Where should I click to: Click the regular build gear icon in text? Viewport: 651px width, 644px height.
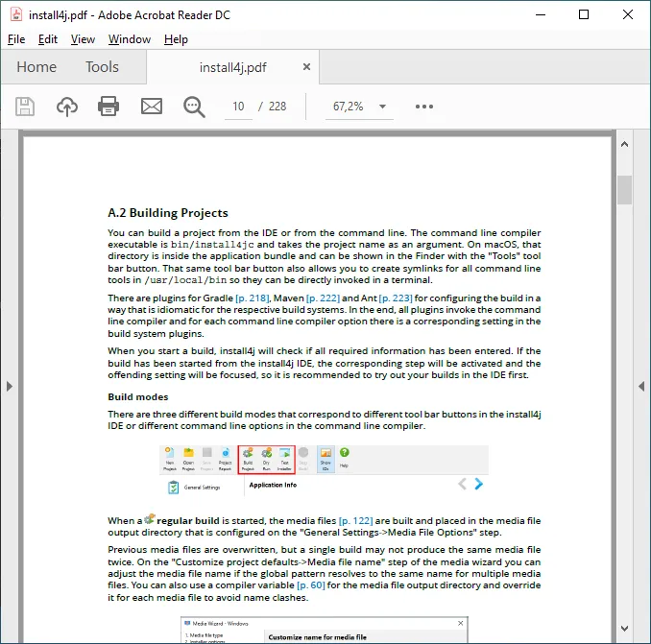click(x=150, y=518)
